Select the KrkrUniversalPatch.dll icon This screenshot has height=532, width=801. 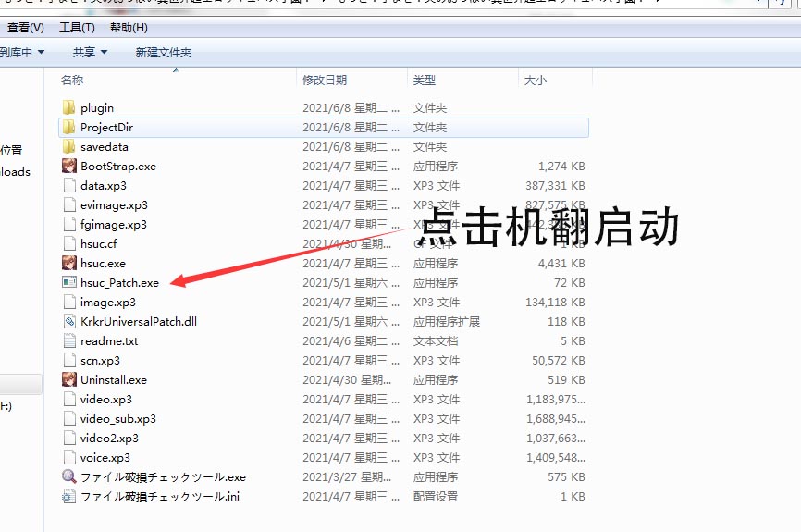pyautogui.click(x=69, y=322)
